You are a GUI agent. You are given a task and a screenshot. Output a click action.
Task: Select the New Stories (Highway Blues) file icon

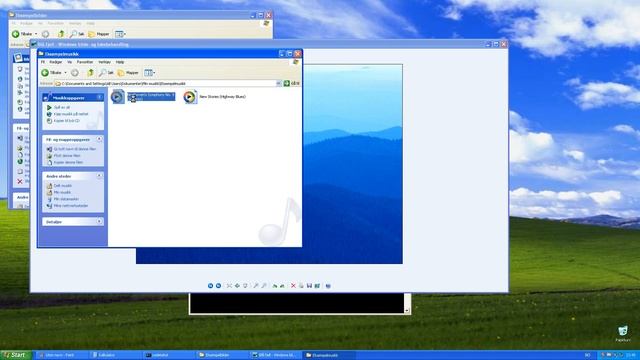tap(190, 97)
